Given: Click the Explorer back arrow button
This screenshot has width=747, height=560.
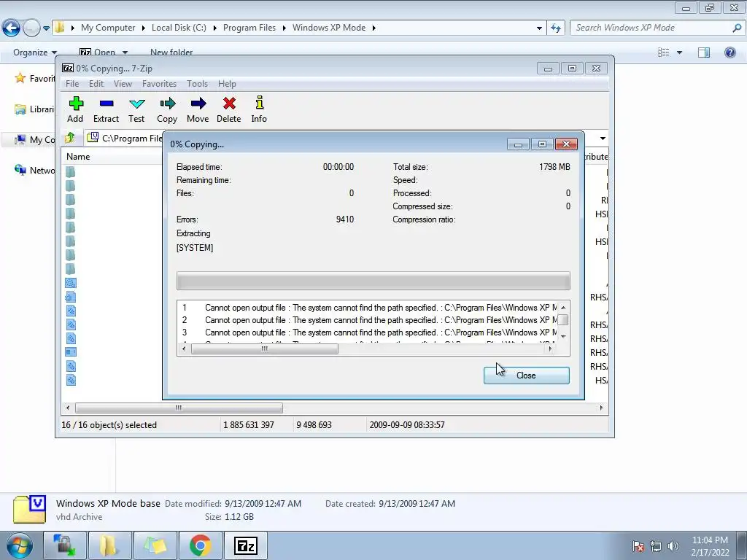Looking at the screenshot, I should pyautogui.click(x=12, y=28).
